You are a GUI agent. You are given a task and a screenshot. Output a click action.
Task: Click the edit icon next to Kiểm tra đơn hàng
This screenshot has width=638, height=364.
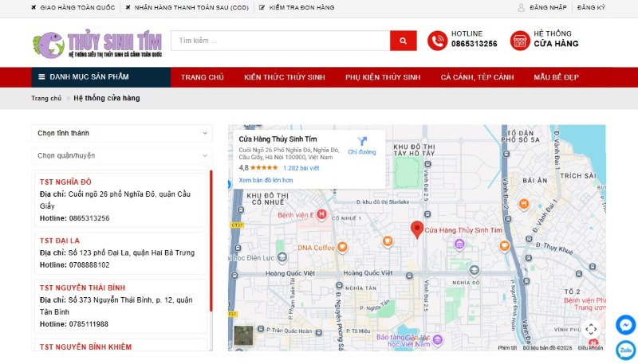click(x=262, y=7)
